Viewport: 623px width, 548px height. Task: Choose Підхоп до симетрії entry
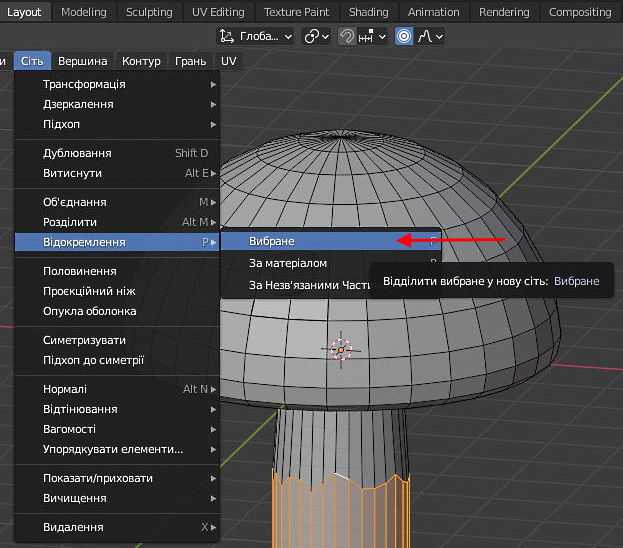pyautogui.click(x=117, y=360)
